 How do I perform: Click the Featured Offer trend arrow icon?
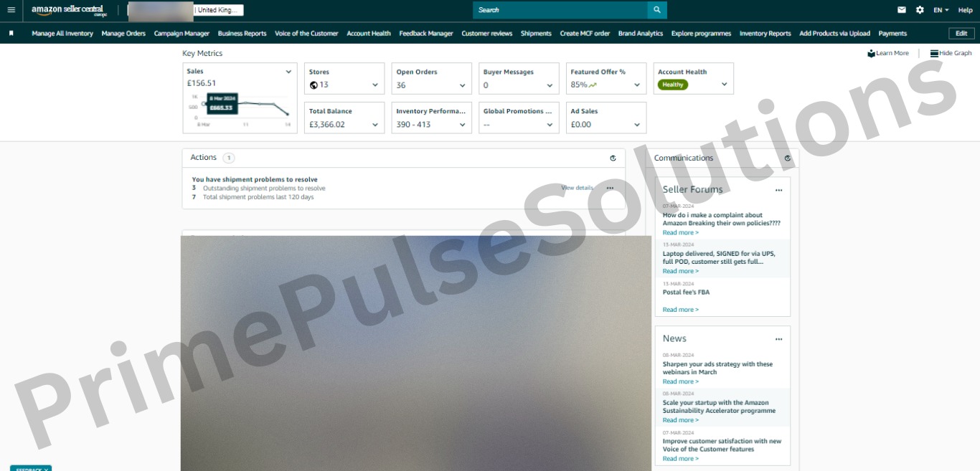[x=593, y=85]
